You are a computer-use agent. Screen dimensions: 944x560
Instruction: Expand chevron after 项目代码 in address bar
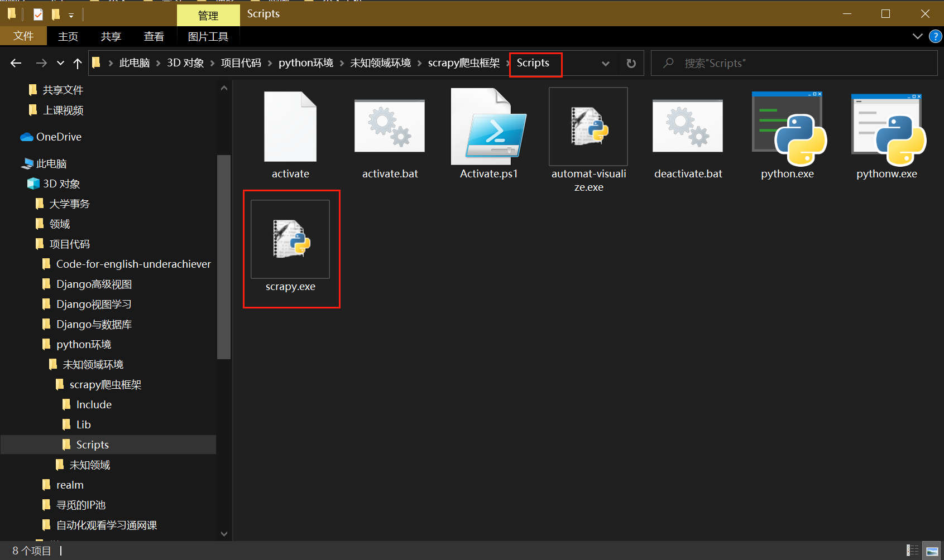coord(270,63)
